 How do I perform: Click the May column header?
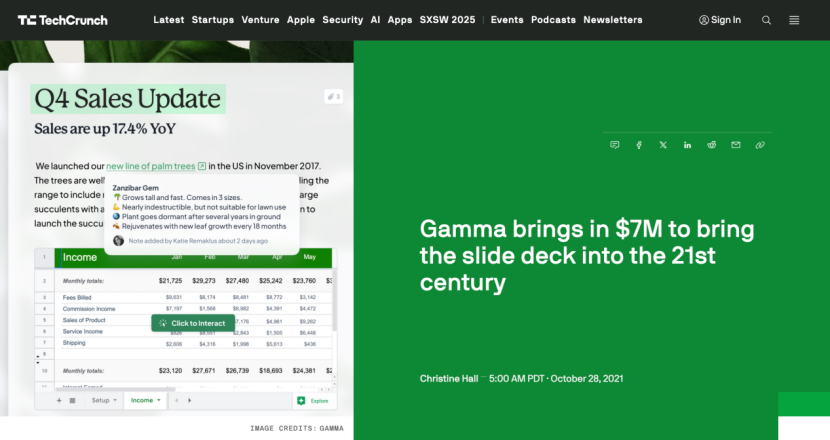click(310, 257)
